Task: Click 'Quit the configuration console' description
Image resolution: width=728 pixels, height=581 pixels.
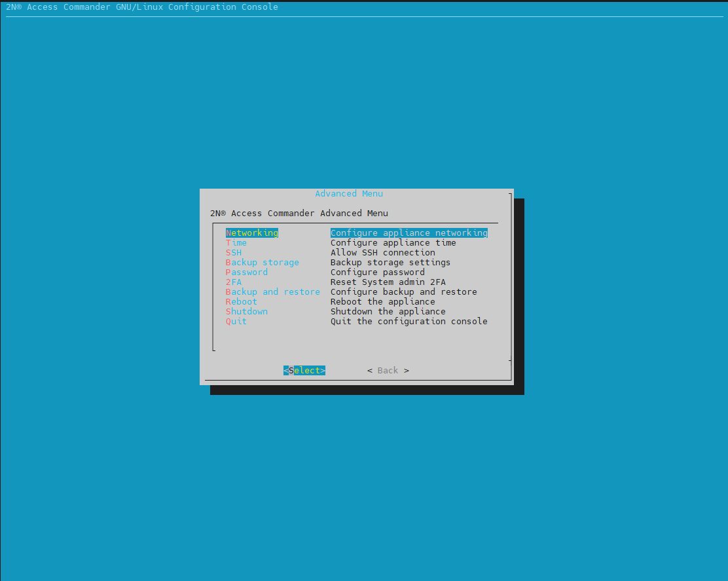Action: [x=409, y=321]
